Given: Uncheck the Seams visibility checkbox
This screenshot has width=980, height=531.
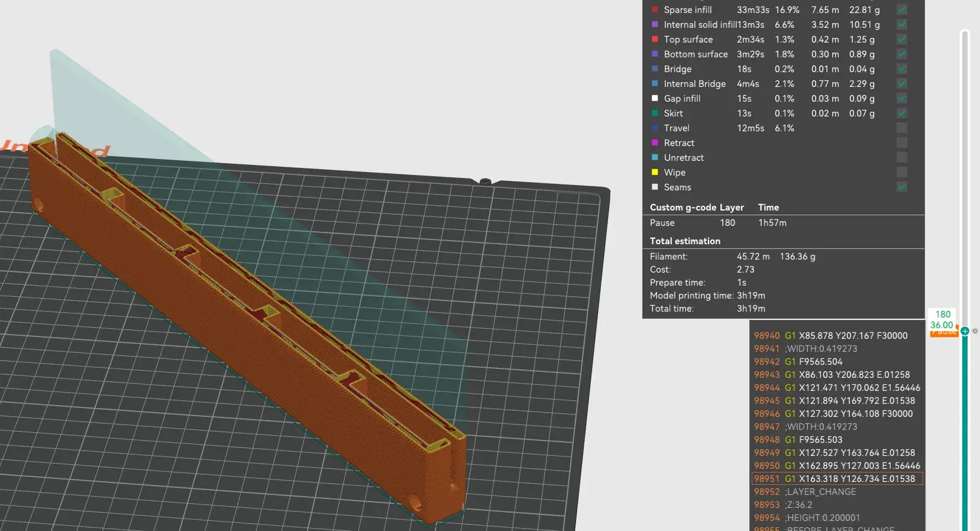Looking at the screenshot, I should 901,187.
